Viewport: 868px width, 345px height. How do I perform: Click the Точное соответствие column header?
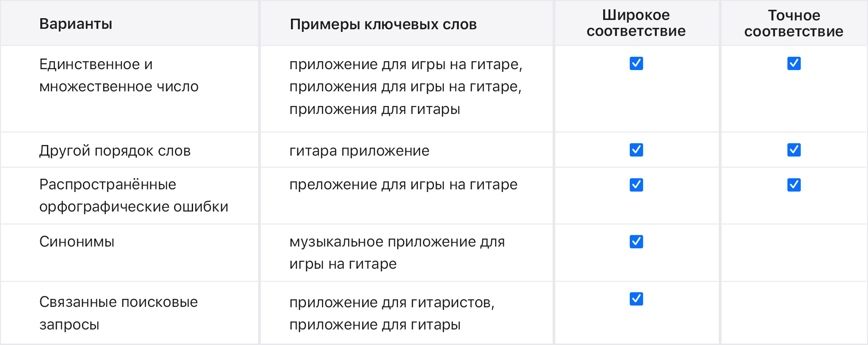[794, 24]
